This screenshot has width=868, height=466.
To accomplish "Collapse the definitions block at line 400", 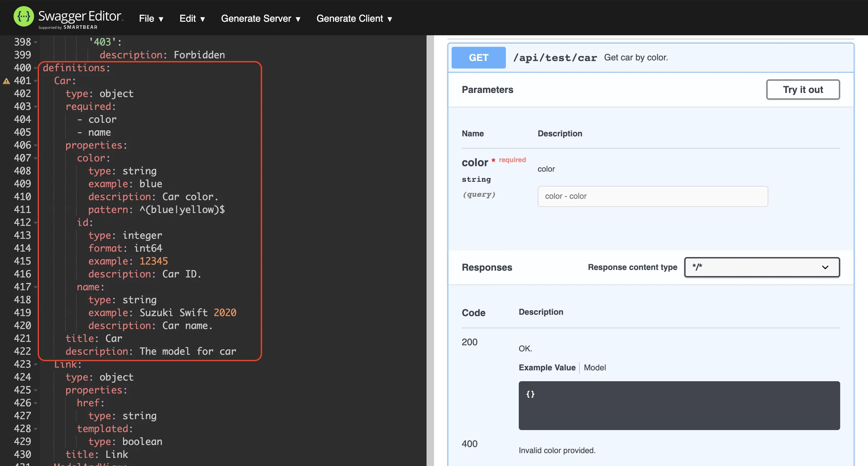I will [36, 68].
